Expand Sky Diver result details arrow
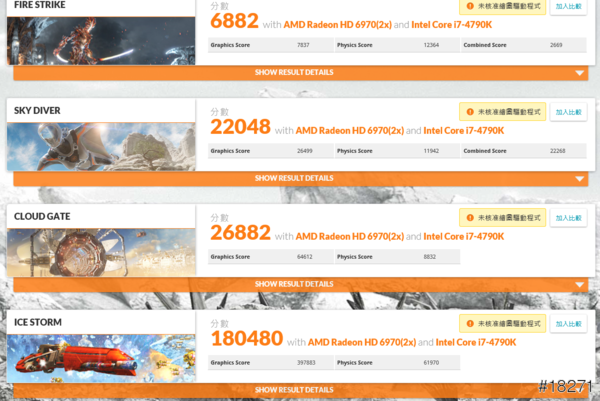The image size is (600, 401). (579, 179)
